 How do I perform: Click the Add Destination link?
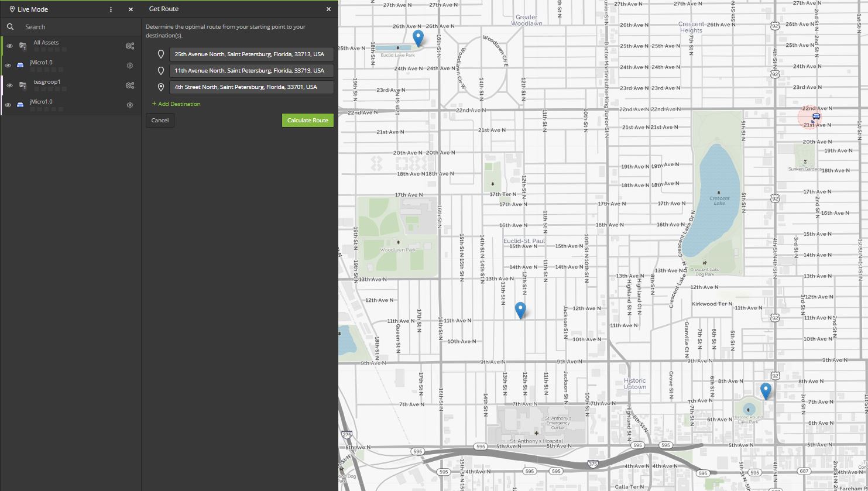pos(176,104)
